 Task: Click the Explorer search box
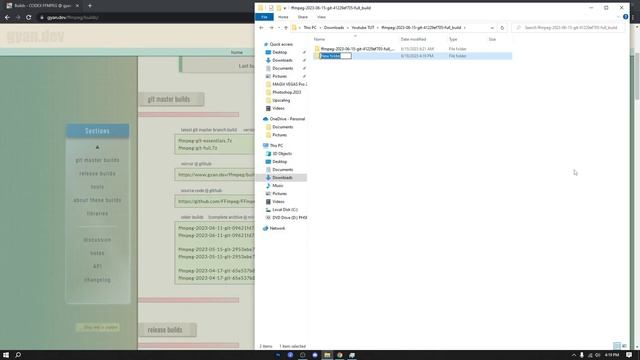(x=568, y=28)
